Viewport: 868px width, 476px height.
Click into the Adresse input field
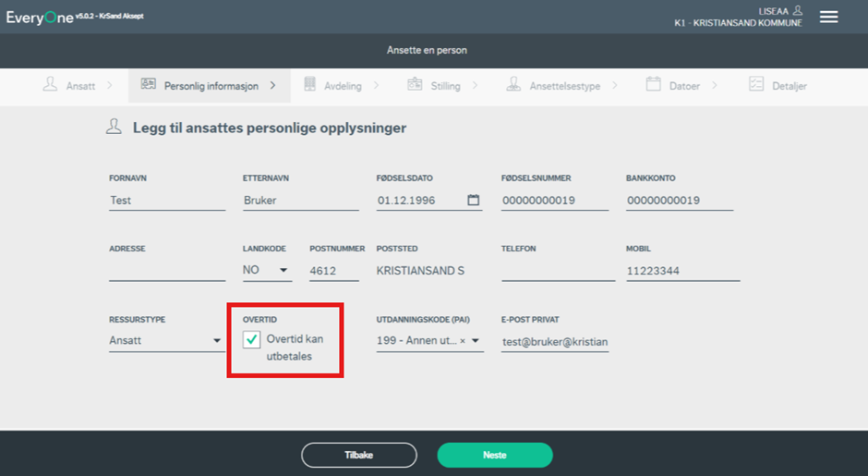[x=166, y=270]
